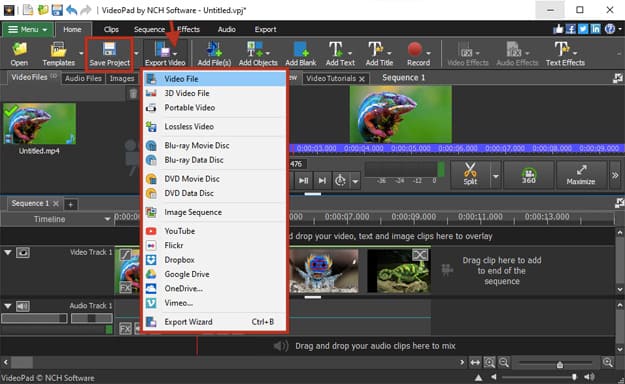
Task: Click the Add File(s) icon
Action: [214, 49]
